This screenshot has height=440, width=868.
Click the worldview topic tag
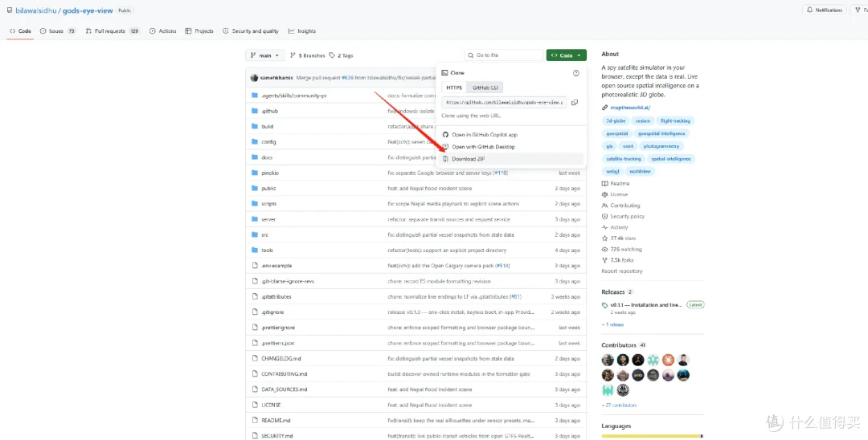[x=640, y=171]
